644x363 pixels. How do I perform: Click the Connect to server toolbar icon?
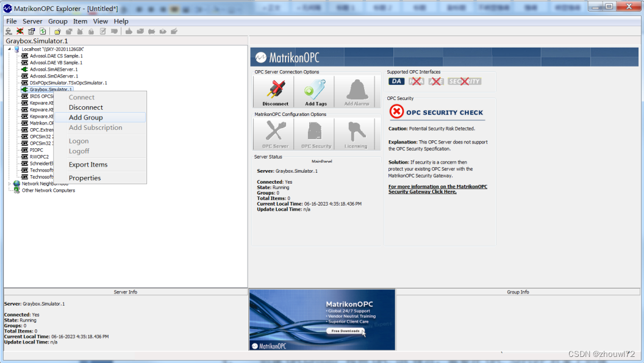(x=9, y=31)
